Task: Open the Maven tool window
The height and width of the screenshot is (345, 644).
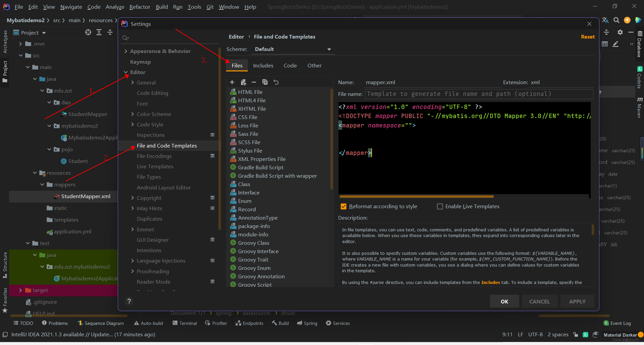Action: coord(640,107)
